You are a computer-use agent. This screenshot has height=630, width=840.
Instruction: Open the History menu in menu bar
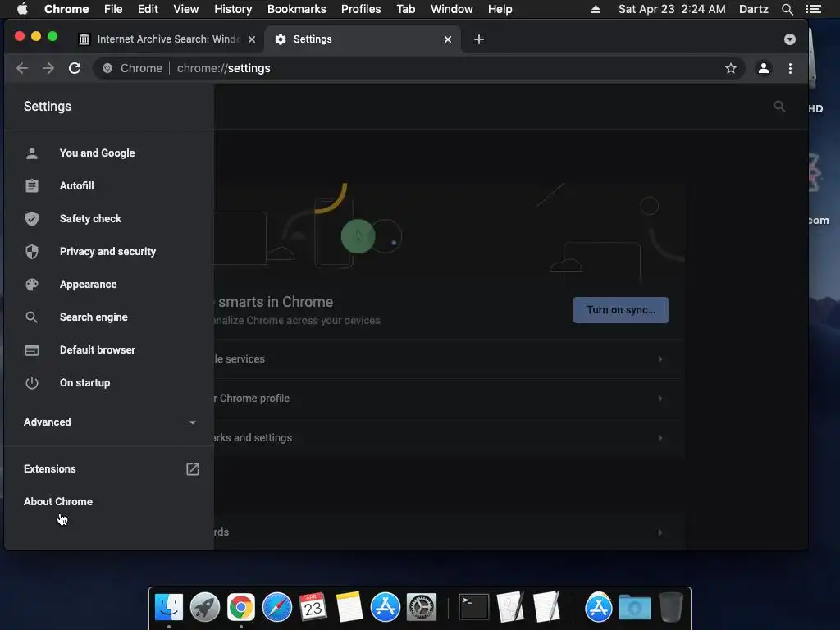point(233,9)
